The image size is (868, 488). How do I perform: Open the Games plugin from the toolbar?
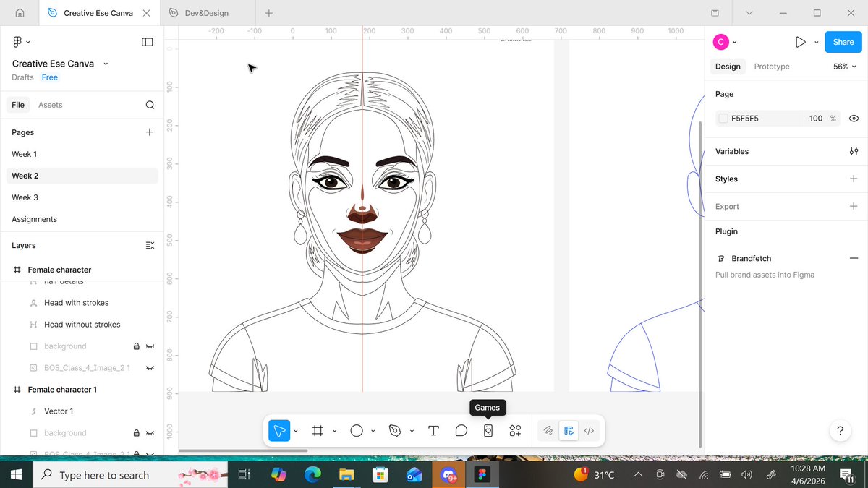(488, 430)
